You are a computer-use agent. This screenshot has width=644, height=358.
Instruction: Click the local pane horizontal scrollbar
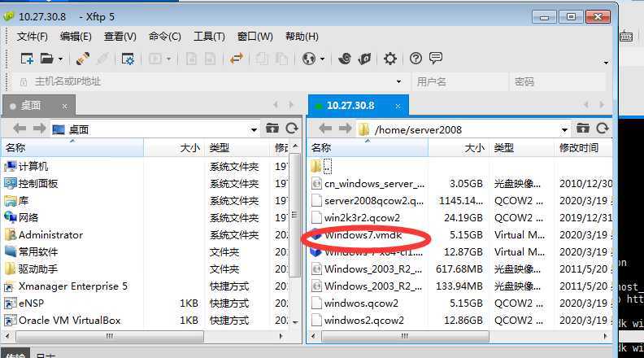(109, 336)
